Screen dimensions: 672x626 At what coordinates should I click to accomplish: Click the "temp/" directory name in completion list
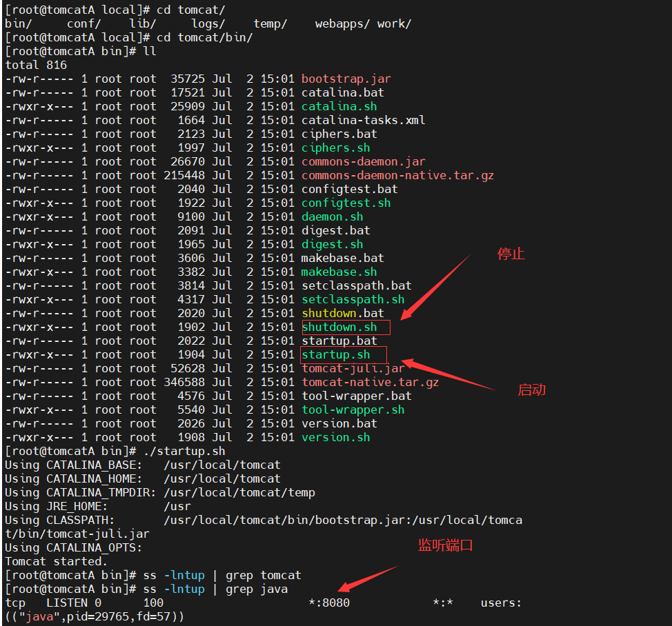[x=270, y=24]
